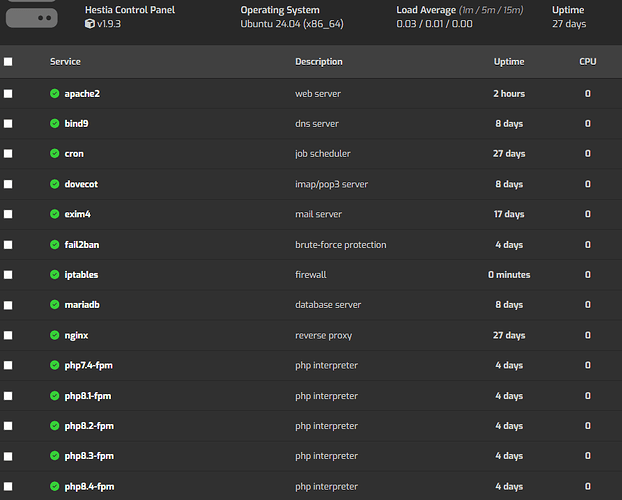The height and width of the screenshot is (500, 622).
Task: Click the green status icon for fail2ban
Action: [x=55, y=245]
